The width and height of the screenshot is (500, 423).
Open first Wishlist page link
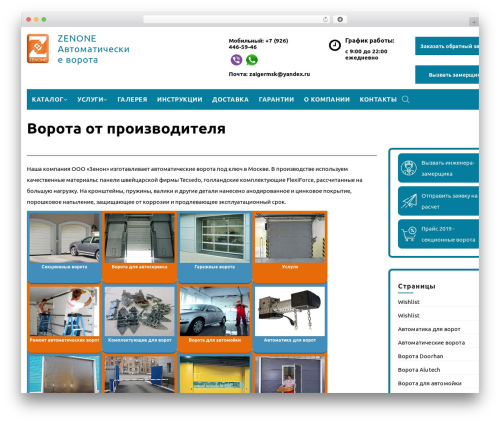[x=409, y=302]
